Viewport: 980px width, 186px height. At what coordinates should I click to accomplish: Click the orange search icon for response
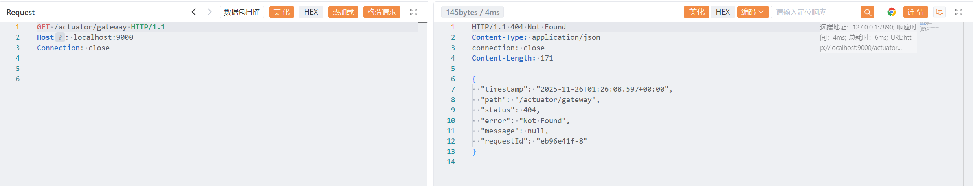point(868,12)
